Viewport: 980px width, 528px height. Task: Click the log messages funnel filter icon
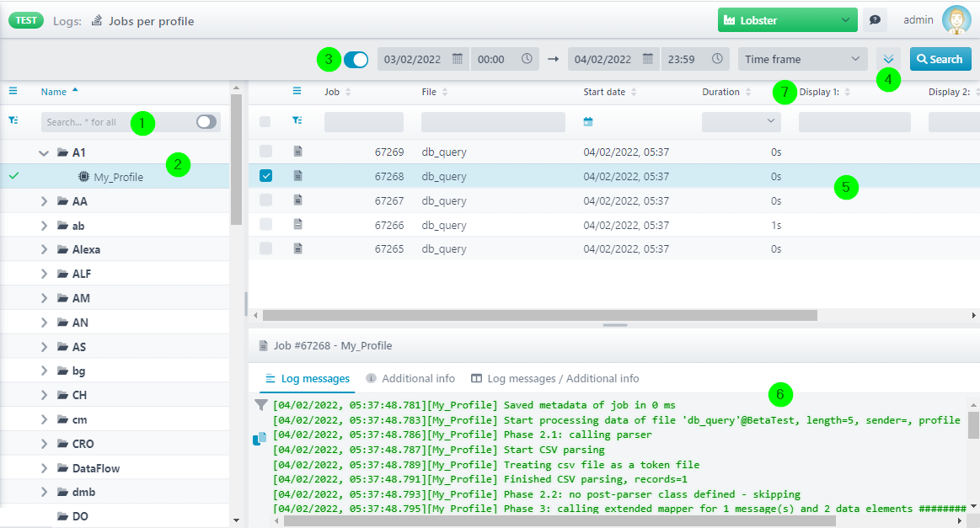[261, 405]
